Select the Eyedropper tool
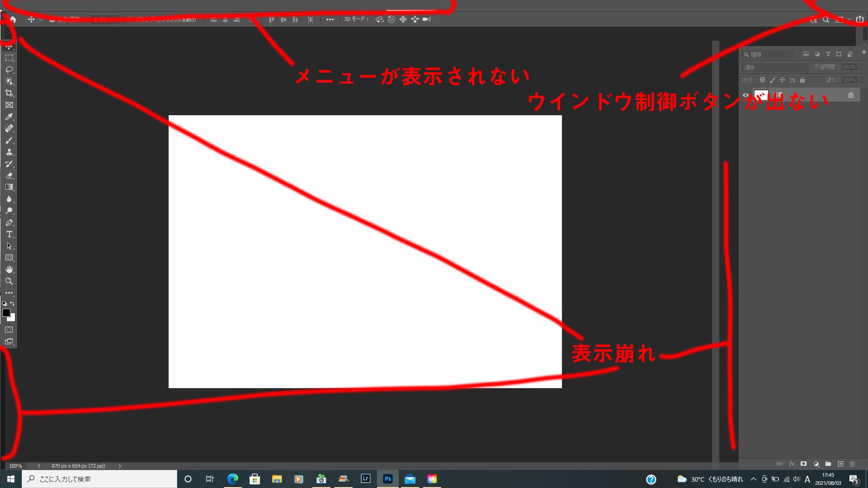 click(x=9, y=117)
